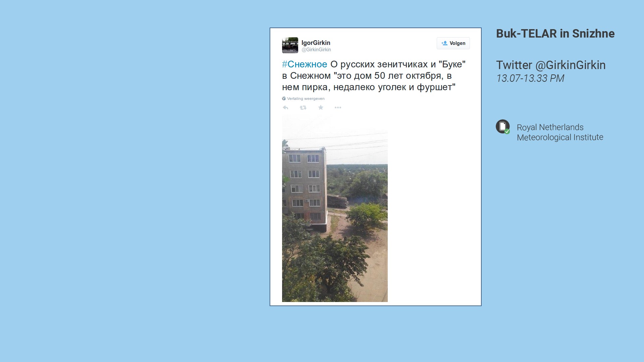Click the 13.07-13.33 PM timestamp text
This screenshot has width=644, height=362.
(x=530, y=78)
